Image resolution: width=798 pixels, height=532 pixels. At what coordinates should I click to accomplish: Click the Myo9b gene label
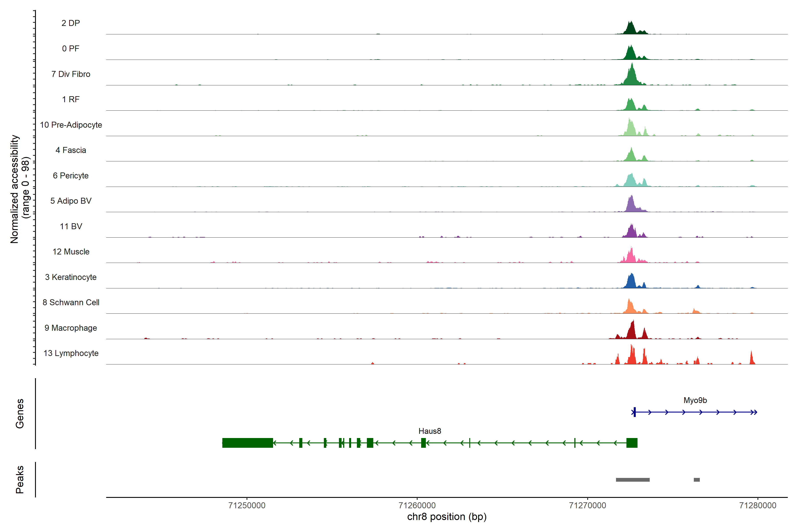click(695, 400)
